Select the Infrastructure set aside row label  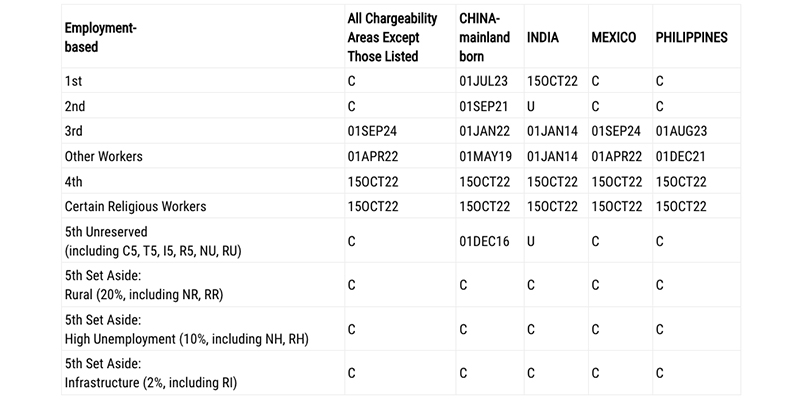[151, 373]
